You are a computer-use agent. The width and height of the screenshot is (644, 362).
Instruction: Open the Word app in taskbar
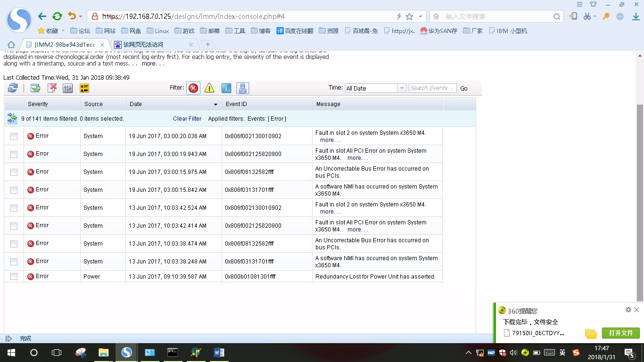[x=219, y=353]
